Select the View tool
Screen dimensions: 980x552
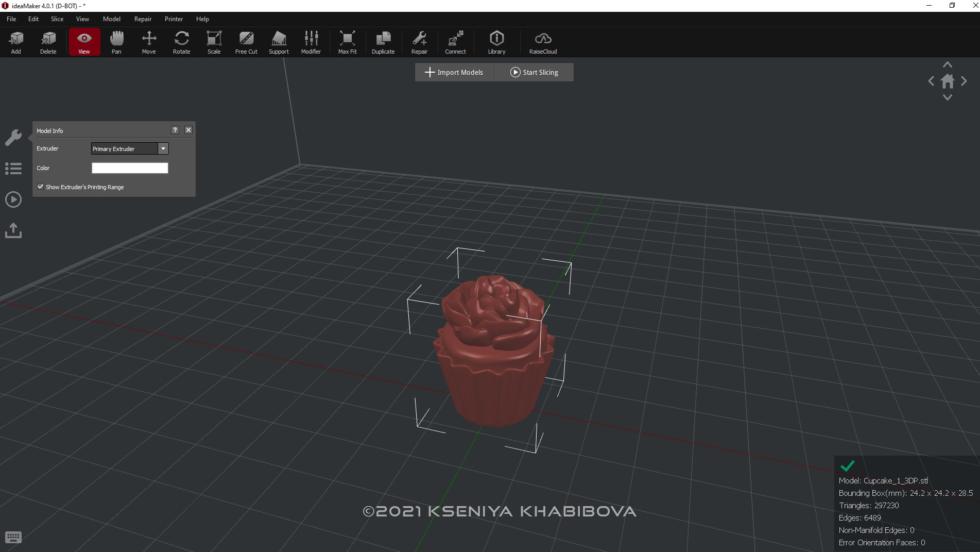click(x=84, y=42)
